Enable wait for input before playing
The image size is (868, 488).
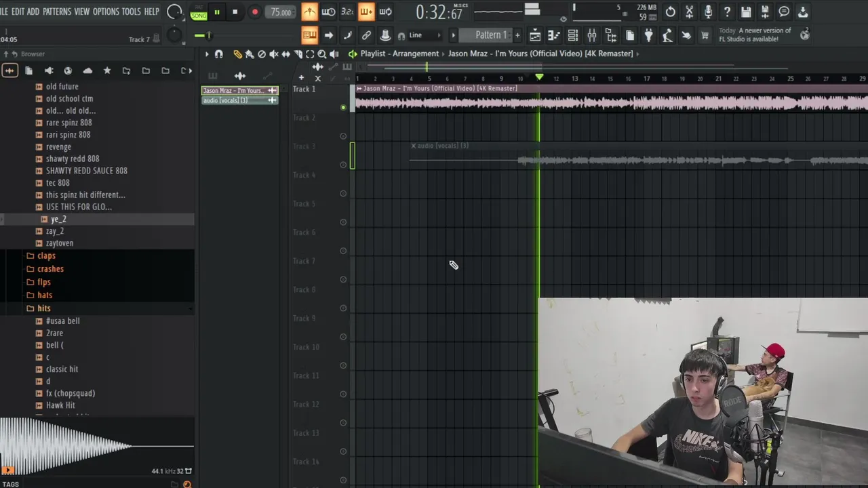coord(328,12)
